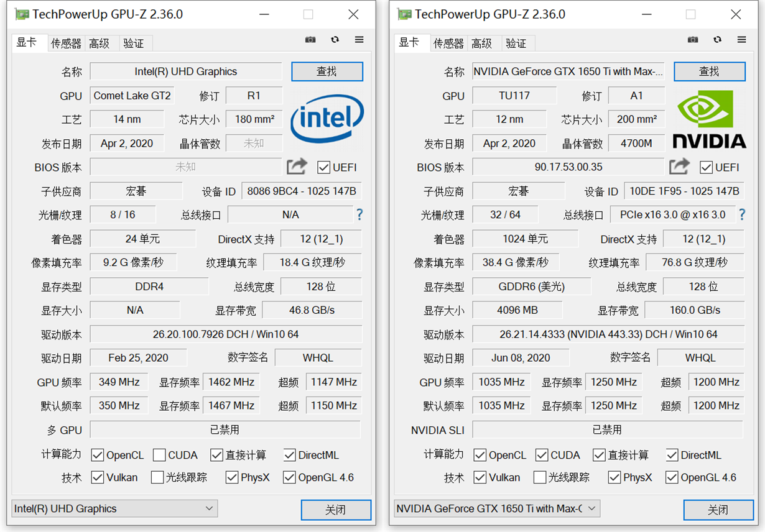Open the hamburger menu in Intel window
Image resolution: width=765 pixels, height=532 pixels.
(x=359, y=40)
